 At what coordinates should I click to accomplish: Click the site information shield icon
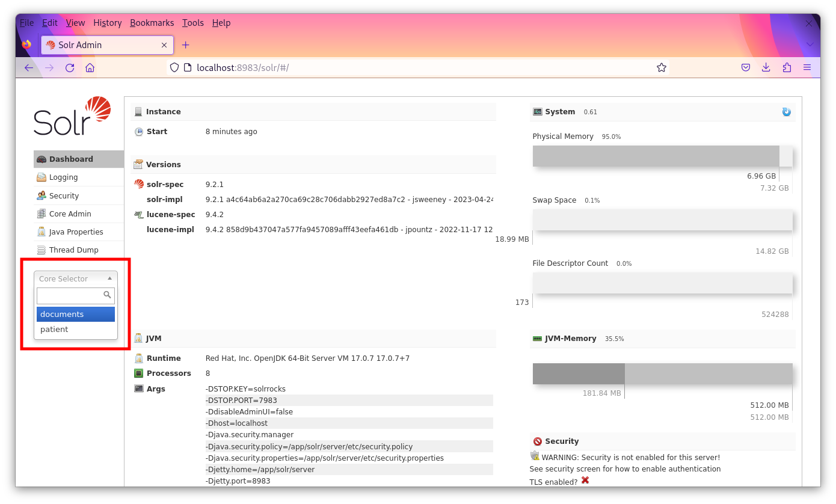coord(174,67)
